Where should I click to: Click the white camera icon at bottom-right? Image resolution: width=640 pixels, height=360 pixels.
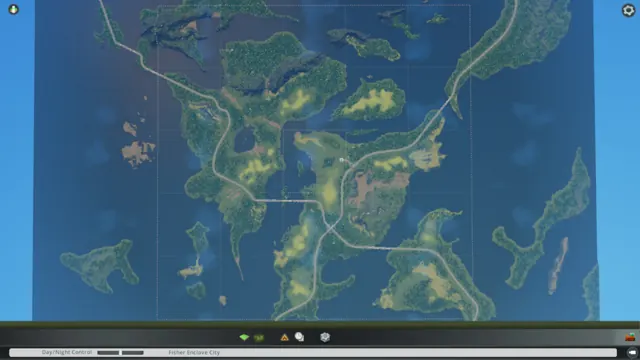[x=632, y=352]
